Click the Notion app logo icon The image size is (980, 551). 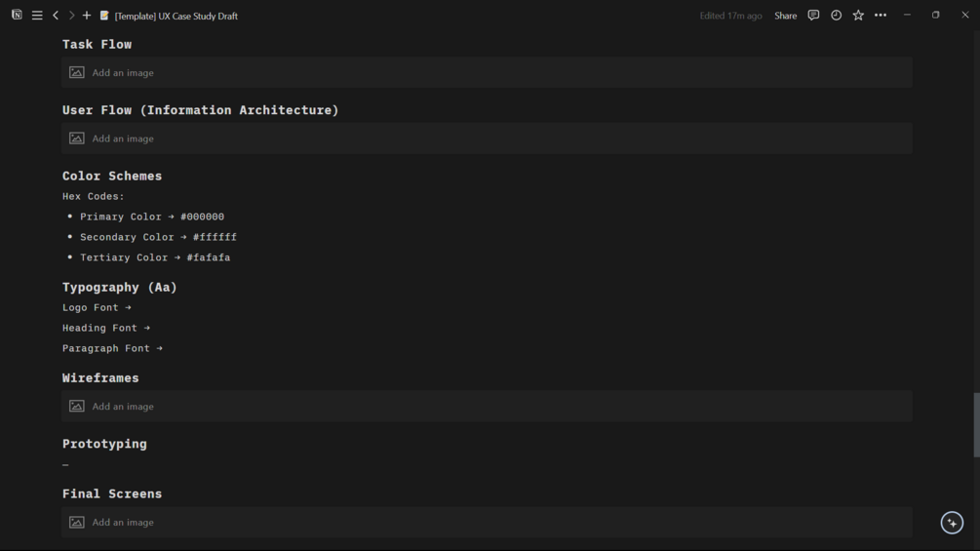click(x=17, y=16)
